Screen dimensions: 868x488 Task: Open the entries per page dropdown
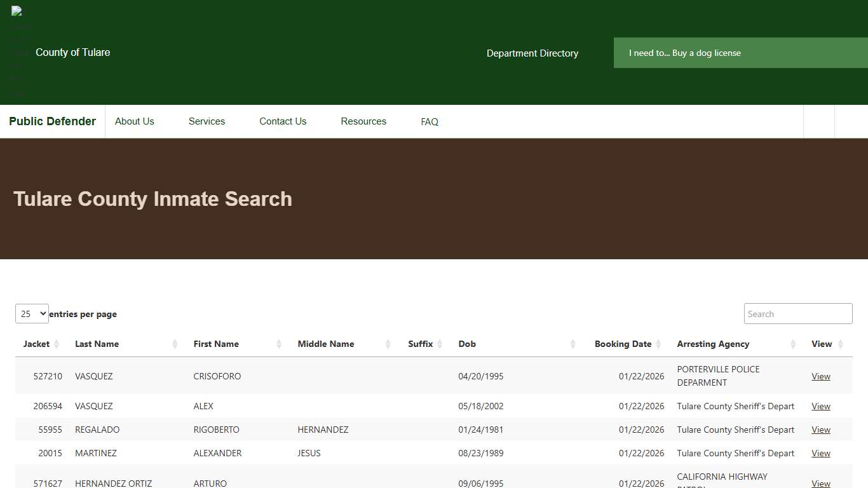point(32,313)
